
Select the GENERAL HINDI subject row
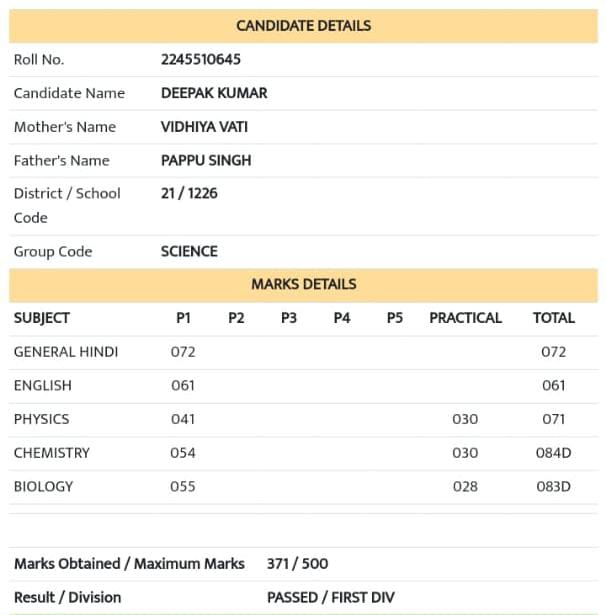(x=303, y=352)
